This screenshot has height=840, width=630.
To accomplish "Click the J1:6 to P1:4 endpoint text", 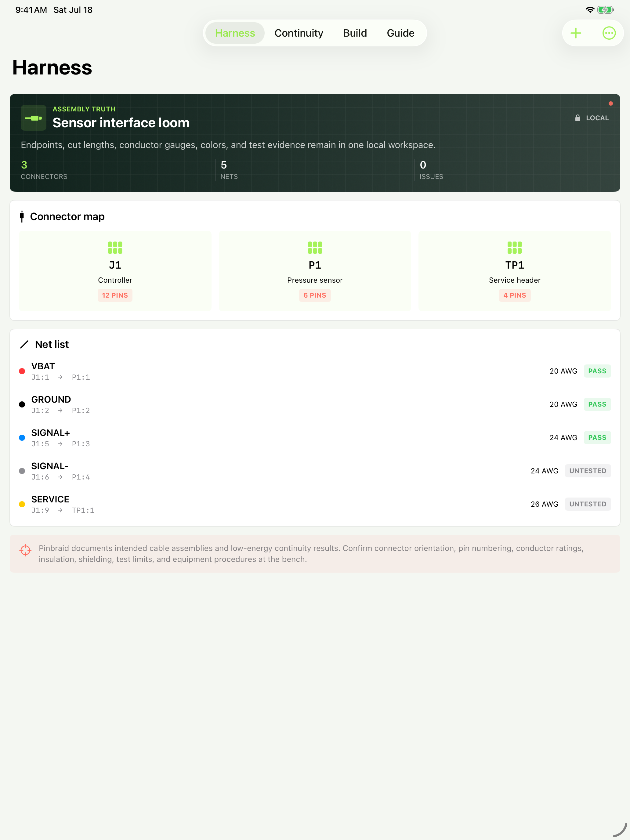I will pyautogui.click(x=60, y=477).
